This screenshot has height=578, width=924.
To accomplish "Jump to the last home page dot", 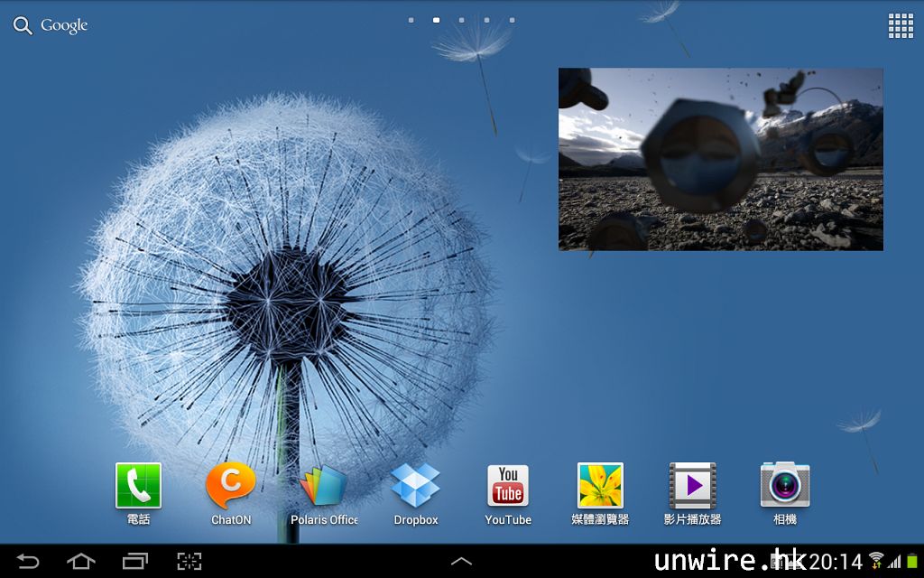I will click(513, 20).
